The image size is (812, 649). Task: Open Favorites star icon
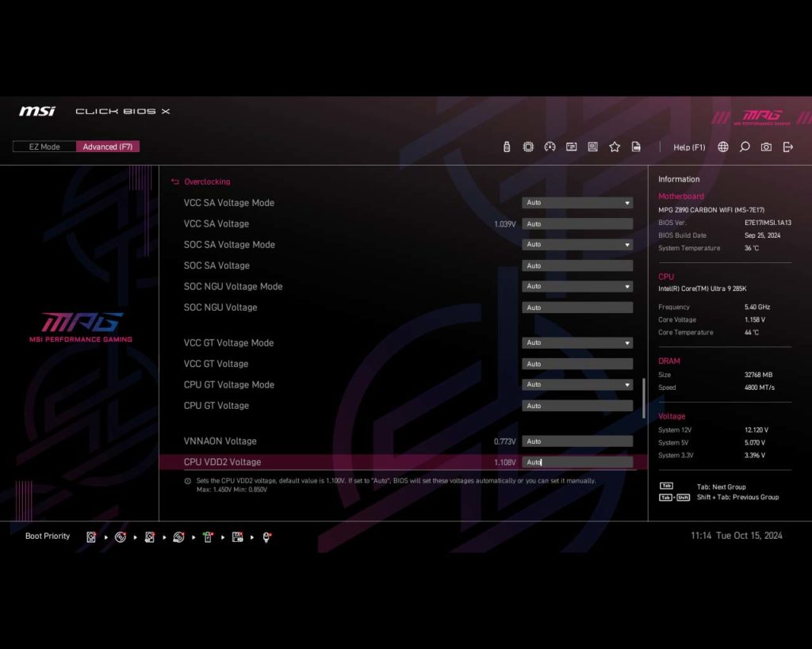615,147
